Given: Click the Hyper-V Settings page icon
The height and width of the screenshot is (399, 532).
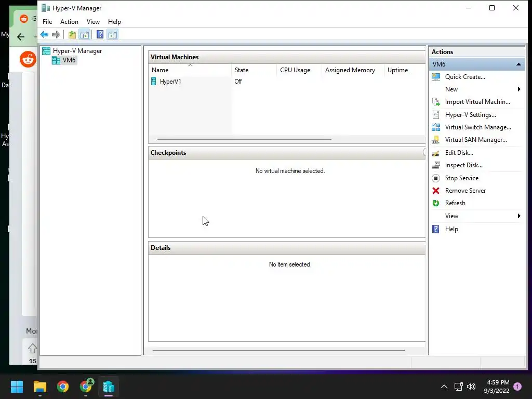Looking at the screenshot, I should point(436,115).
